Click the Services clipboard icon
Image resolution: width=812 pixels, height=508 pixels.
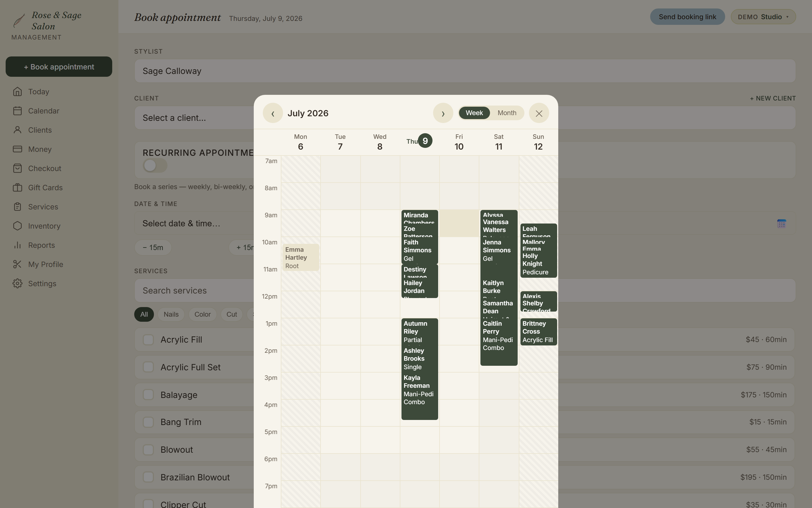pyautogui.click(x=17, y=207)
